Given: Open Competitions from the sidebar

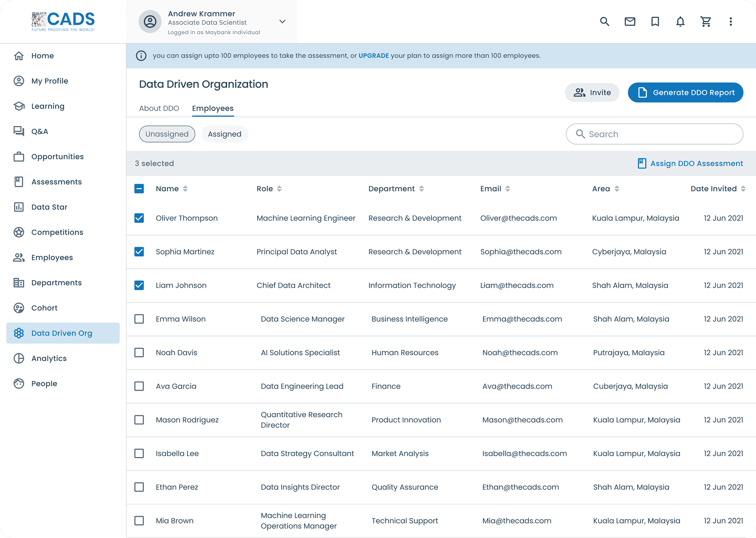Looking at the screenshot, I should (x=57, y=232).
